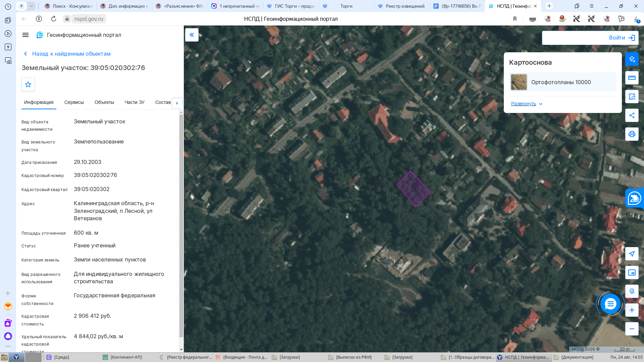Open Континент-АП from taskbar
Image resolution: width=644 pixels, height=362 pixels.
[122, 357]
